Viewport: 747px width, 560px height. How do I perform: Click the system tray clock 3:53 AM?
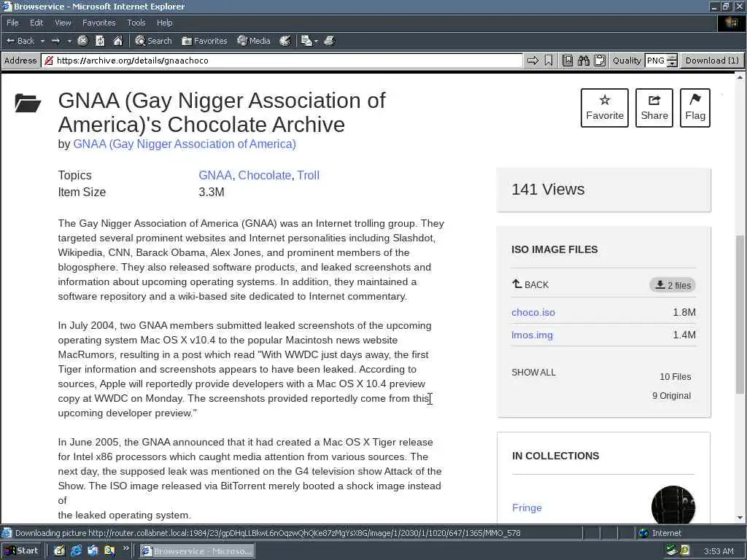coord(719,551)
